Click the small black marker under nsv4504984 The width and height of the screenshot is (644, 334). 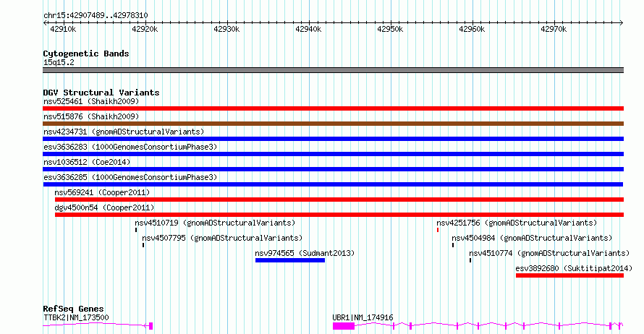[x=453, y=245]
